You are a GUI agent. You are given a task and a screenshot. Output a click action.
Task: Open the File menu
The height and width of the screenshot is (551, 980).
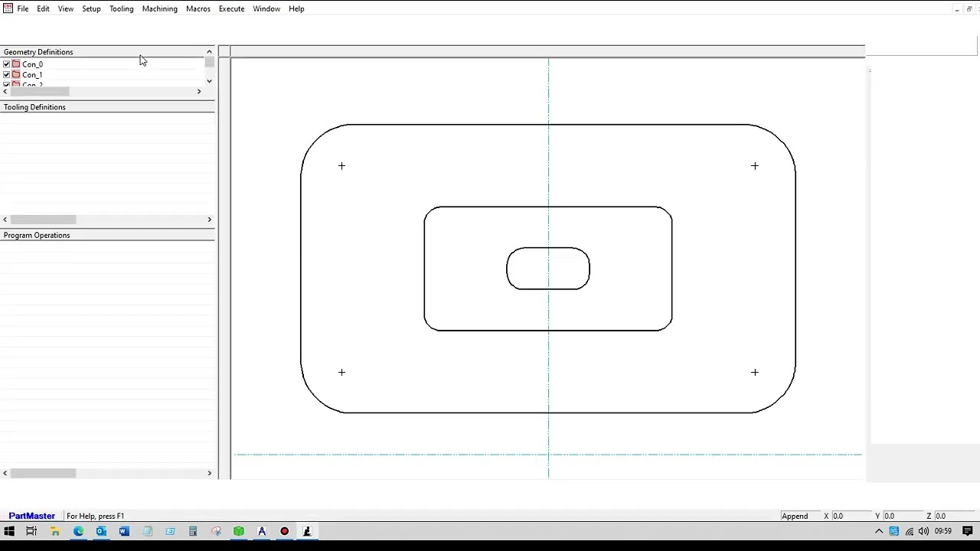coord(23,8)
